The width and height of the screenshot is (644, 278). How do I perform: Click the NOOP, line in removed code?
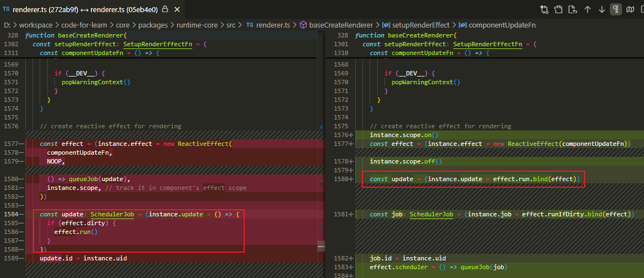tap(56, 161)
